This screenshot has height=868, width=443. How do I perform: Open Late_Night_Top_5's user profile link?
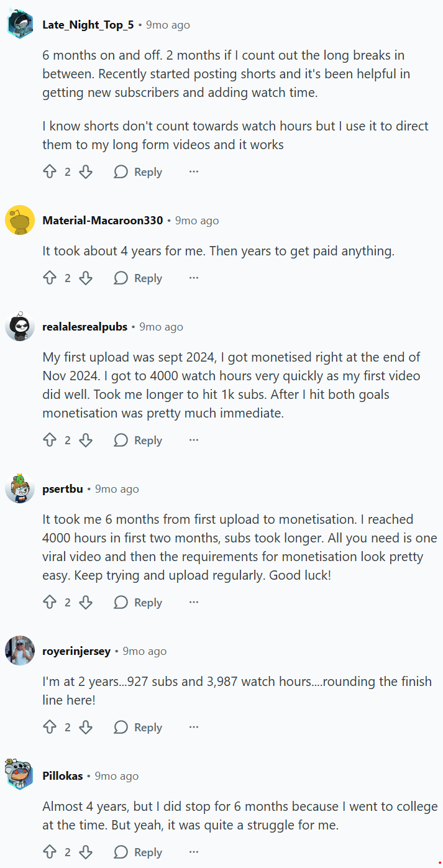coord(88,25)
